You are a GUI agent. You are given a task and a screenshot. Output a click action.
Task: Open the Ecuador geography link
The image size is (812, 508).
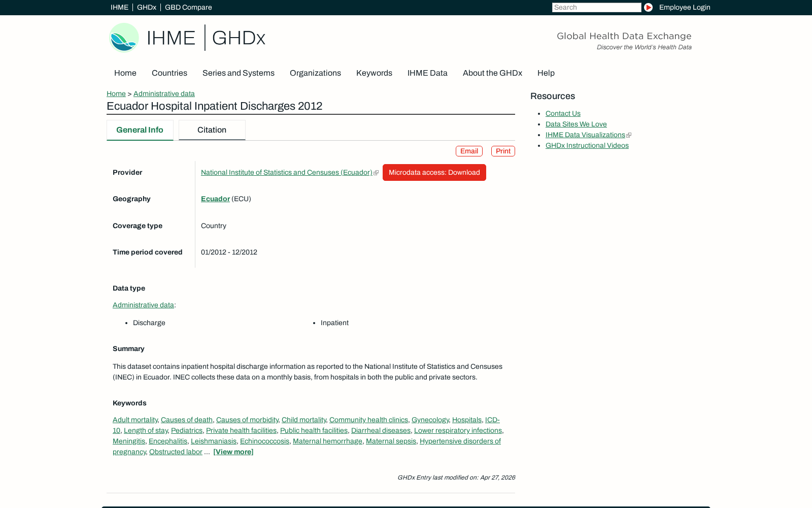pyautogui.click(x=215, y=199)
